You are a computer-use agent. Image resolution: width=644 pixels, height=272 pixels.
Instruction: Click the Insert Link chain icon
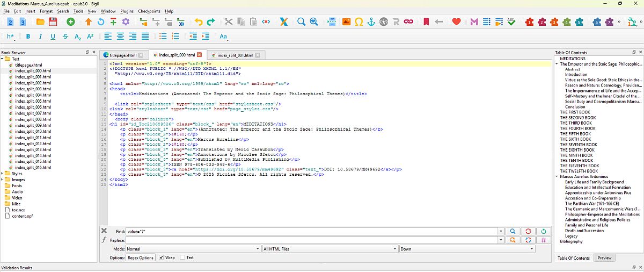(x=408, y=22)
